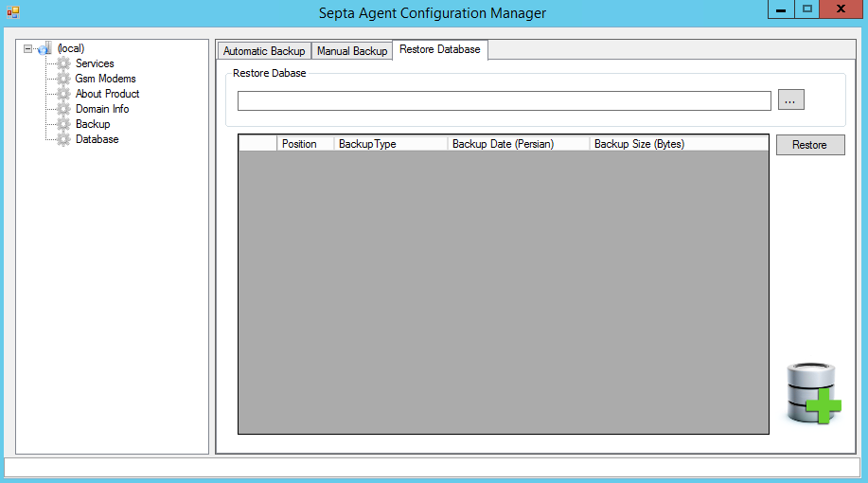This screenshot has width=868, height=483.
Task: Click the About Product gear icon
Action: tap(63, 94)
